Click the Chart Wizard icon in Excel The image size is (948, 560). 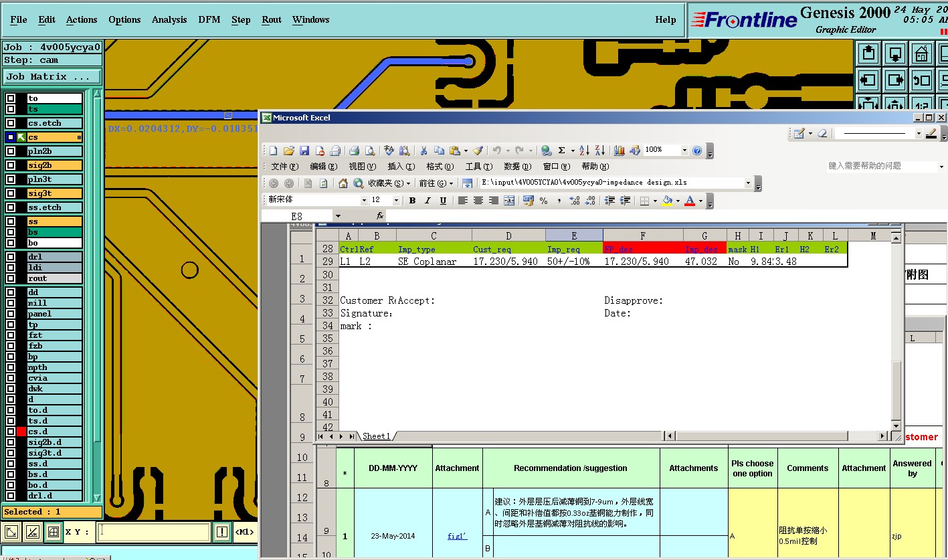tap(619, 151)
